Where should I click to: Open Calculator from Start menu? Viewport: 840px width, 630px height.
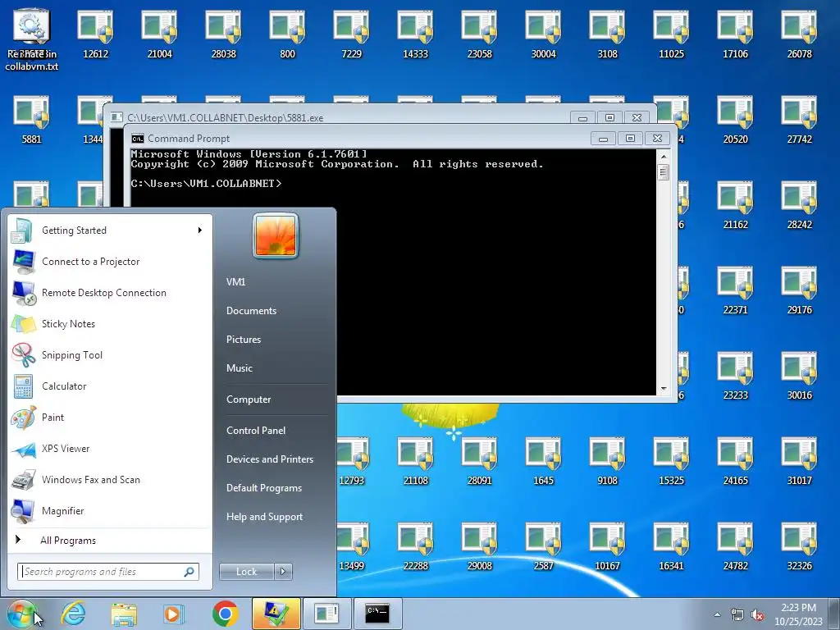click(110, 386)
